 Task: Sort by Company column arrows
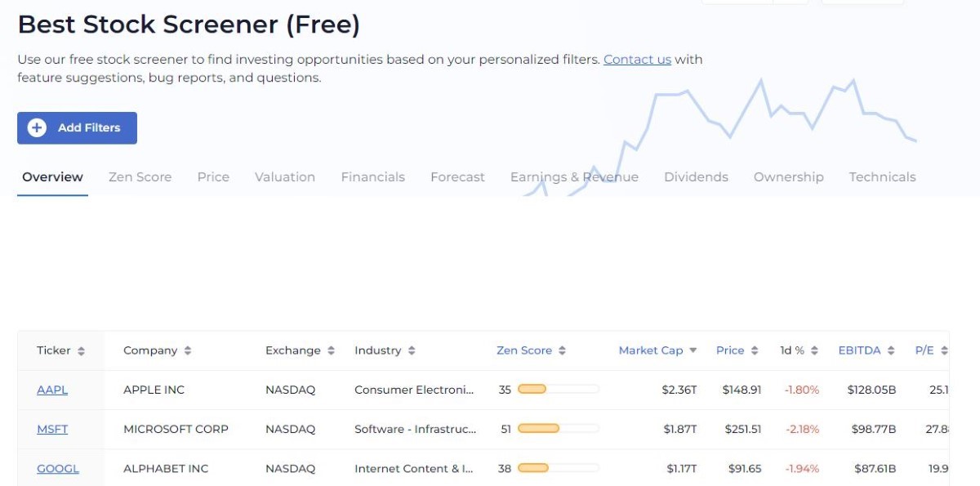[188, 350]
